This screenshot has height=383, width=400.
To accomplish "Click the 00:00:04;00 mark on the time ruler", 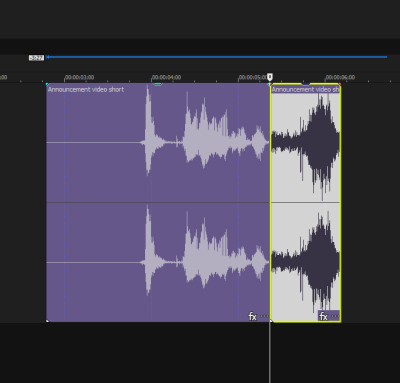I will coord(166,77).
